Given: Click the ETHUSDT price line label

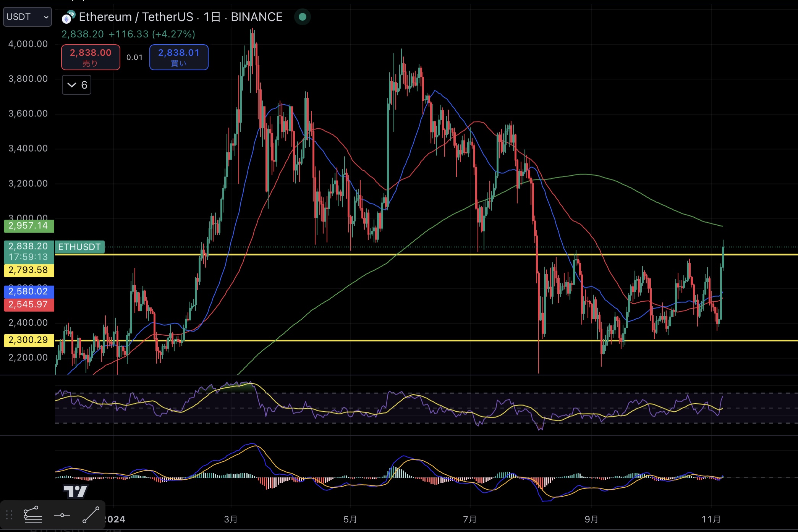Looking at the screenshot, I should (79, 247).
